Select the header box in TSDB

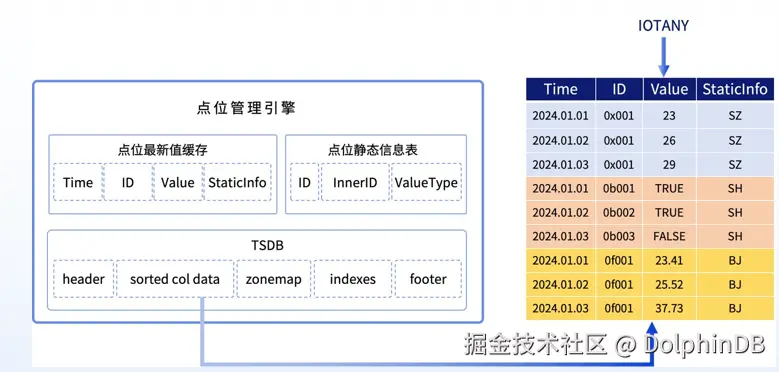coord(83,279)
